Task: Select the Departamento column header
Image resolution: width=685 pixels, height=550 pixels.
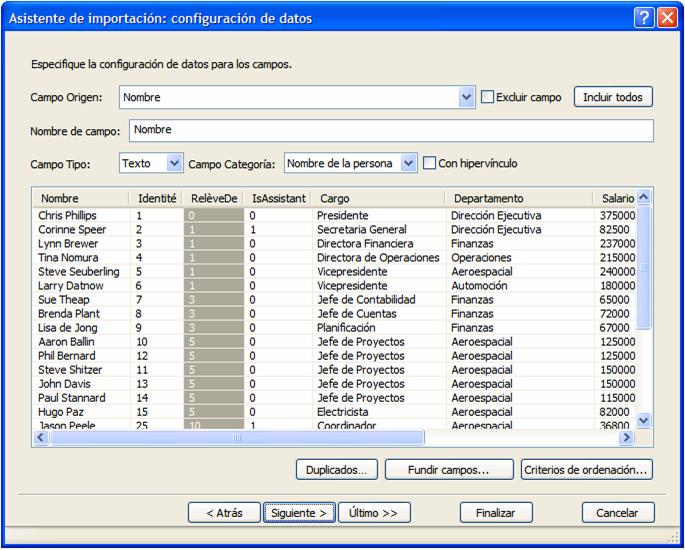Action: [x=519, y=198]
